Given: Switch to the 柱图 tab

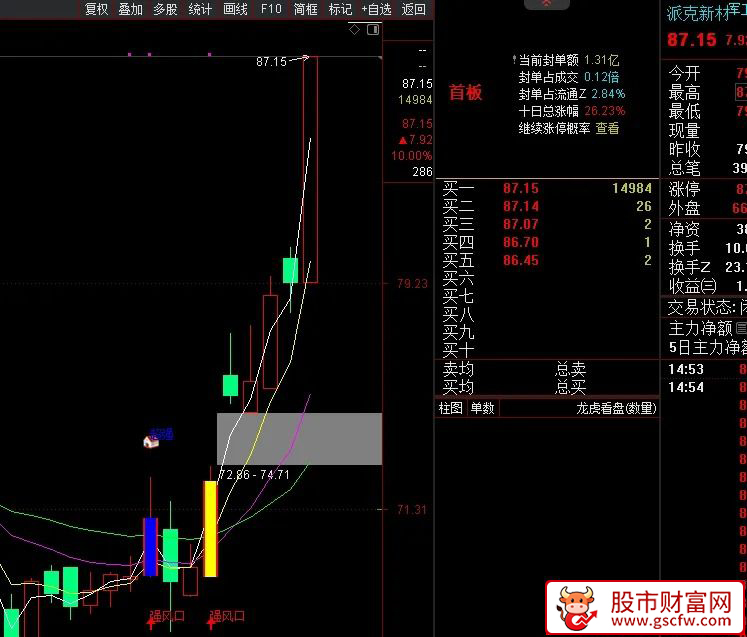Looking at the screenshot, I should coord(450,408).
